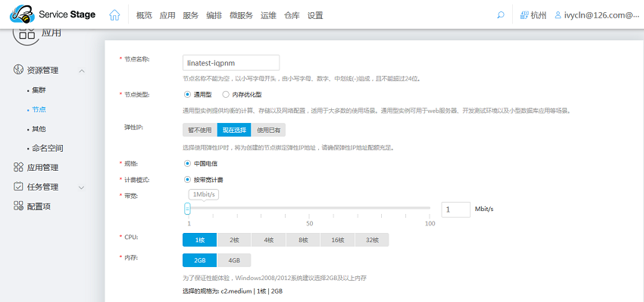The width and height of the screenshot is (644, 302).
Task: Click the c2.medium specification summary text
Action: (233, 291)
